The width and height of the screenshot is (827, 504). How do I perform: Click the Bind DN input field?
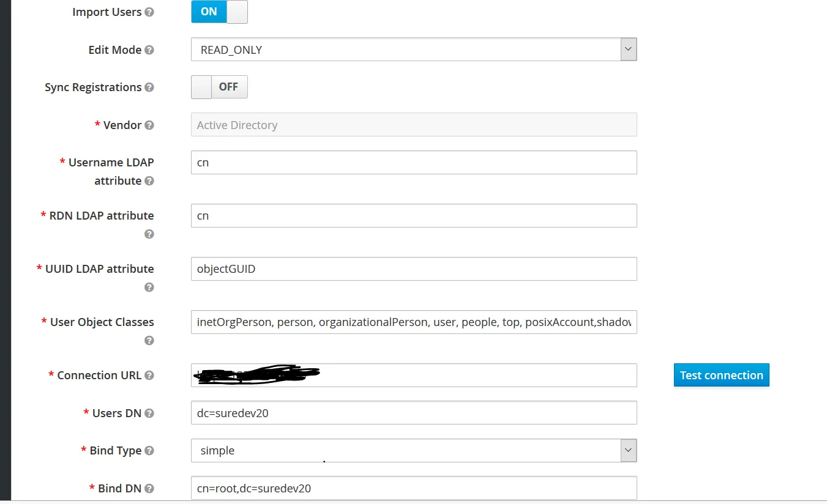click(x=414, y=488)
